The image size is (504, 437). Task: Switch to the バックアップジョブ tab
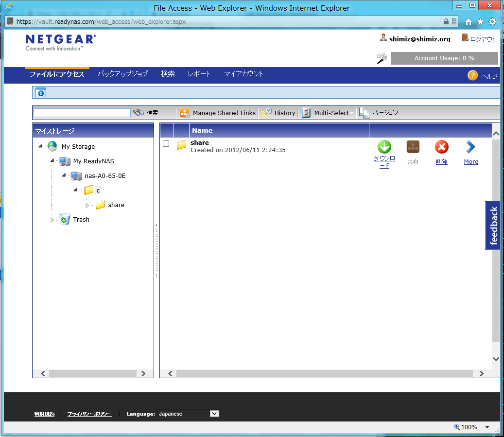pos(122,74)
